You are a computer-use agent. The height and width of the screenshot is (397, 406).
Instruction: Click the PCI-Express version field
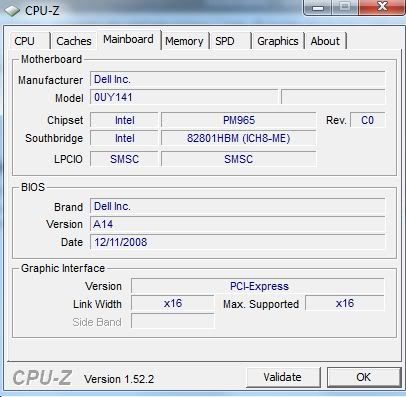(x=258, y=286)
